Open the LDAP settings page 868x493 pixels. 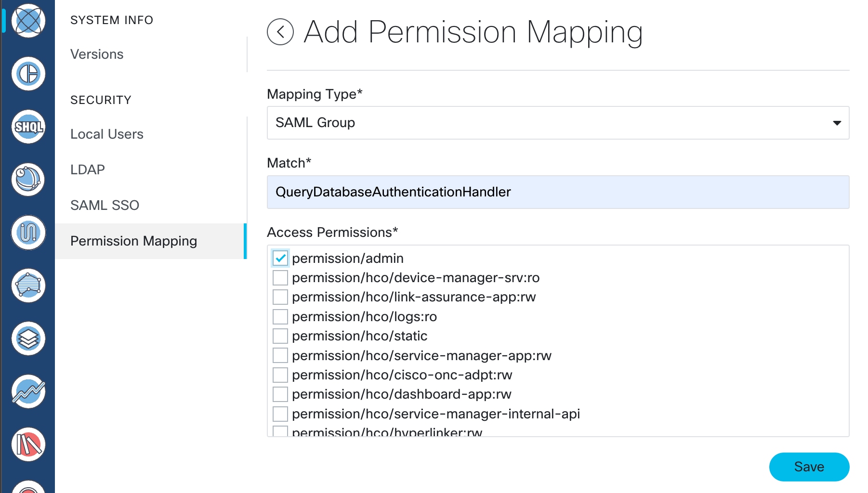tap(88, 170)
